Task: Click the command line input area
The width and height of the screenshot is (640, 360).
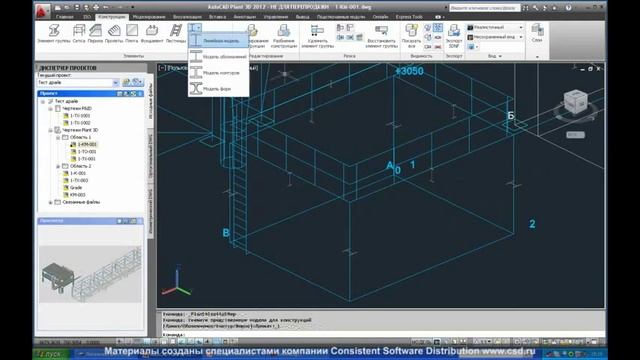Action: pyautogui.click(x=382, y=334)
